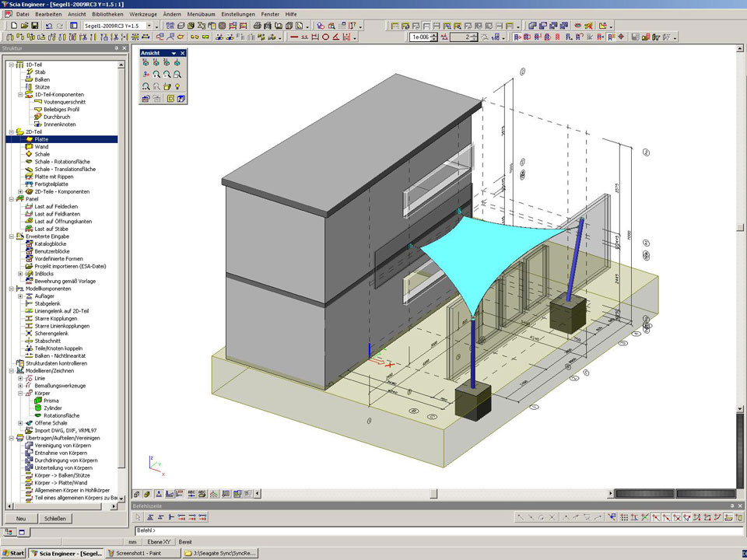The image size is (747, 560).
Task: Click the Undo arrow icon
Action: (49, 26)
